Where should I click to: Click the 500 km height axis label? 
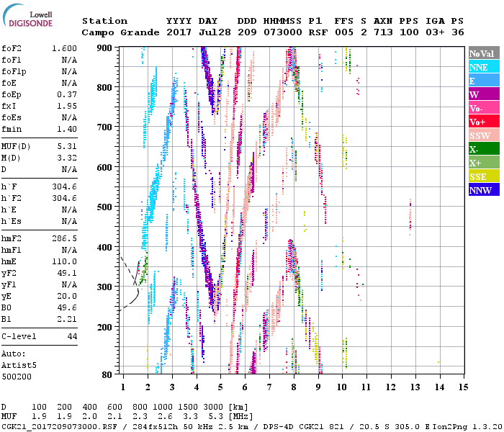(105, 207)
